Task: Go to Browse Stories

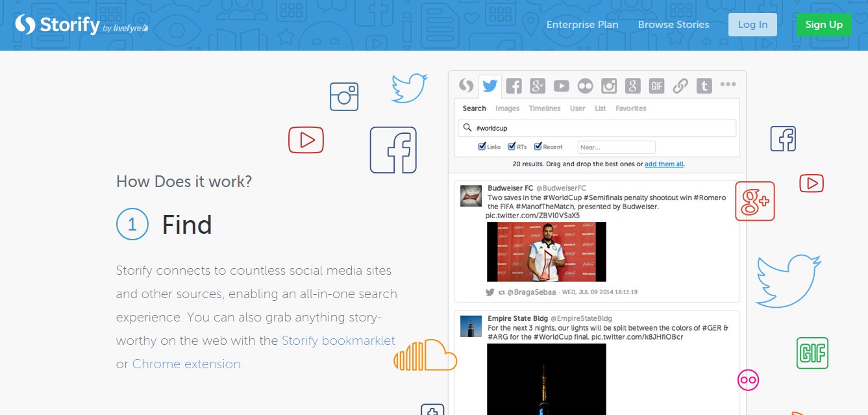Action: (x=674, y=25)
